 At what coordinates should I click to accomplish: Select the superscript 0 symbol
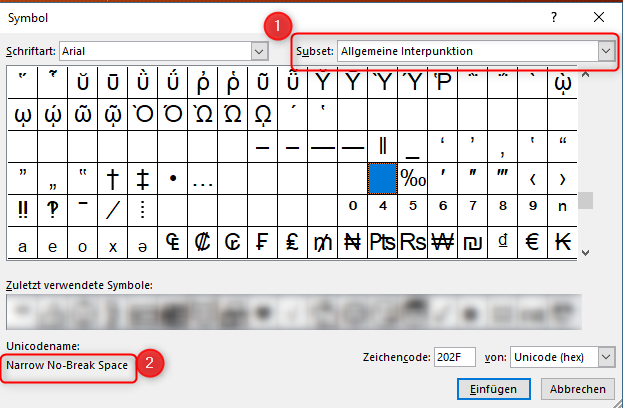(x=352, y=211)
